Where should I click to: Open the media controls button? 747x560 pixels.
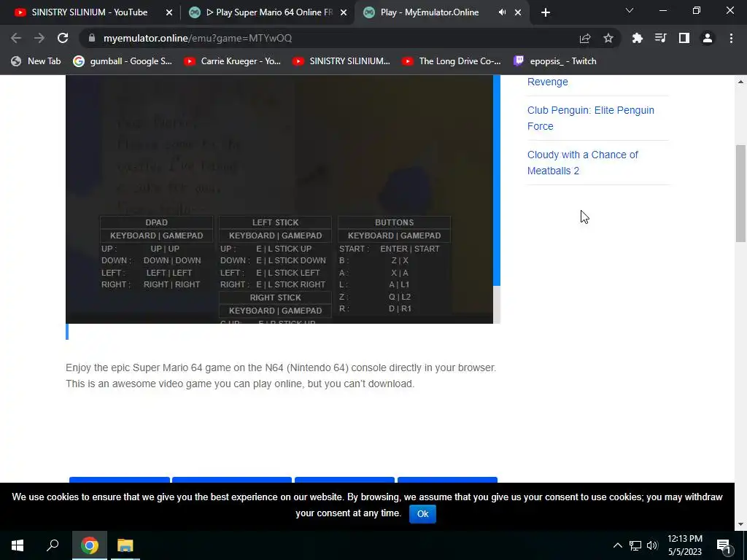[661, 38]
